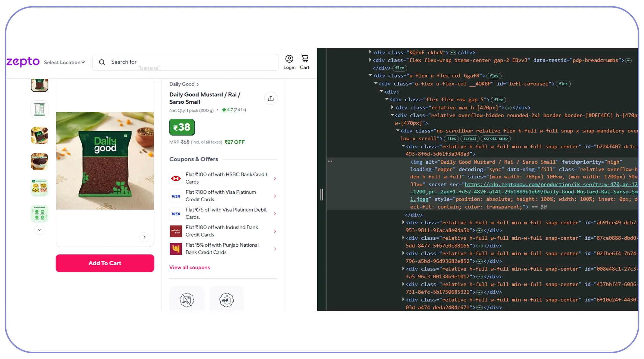Open the HSBC Bank Credit Cards offer
Viewport: 644px width, 359px height.
[x=223, y=178]
